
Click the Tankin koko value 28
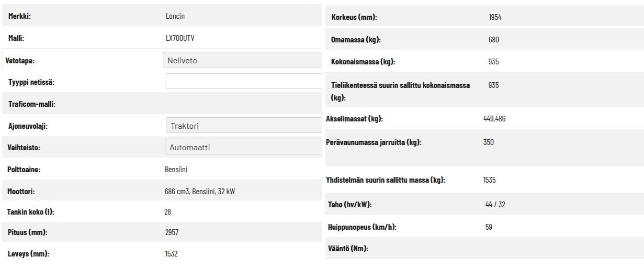(167, 212)
